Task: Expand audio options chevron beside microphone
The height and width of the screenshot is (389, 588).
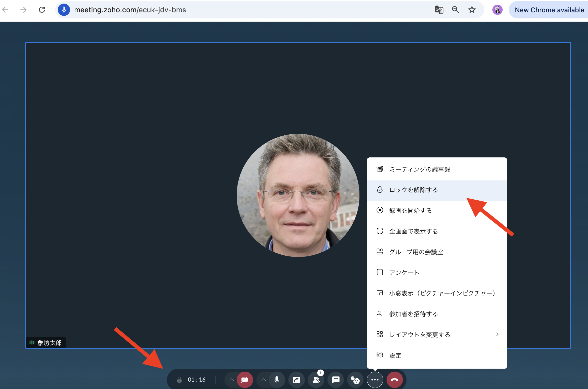Action: coord(264,380)
